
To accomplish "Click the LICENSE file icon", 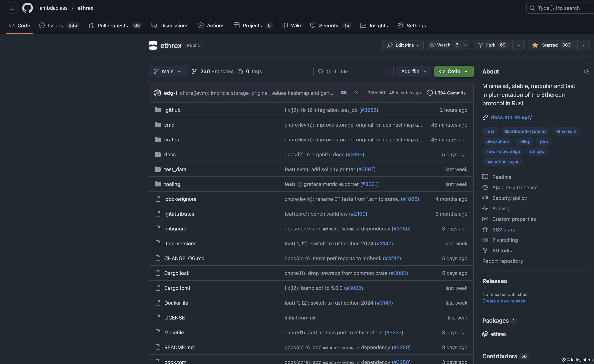I will coord(158,318).
